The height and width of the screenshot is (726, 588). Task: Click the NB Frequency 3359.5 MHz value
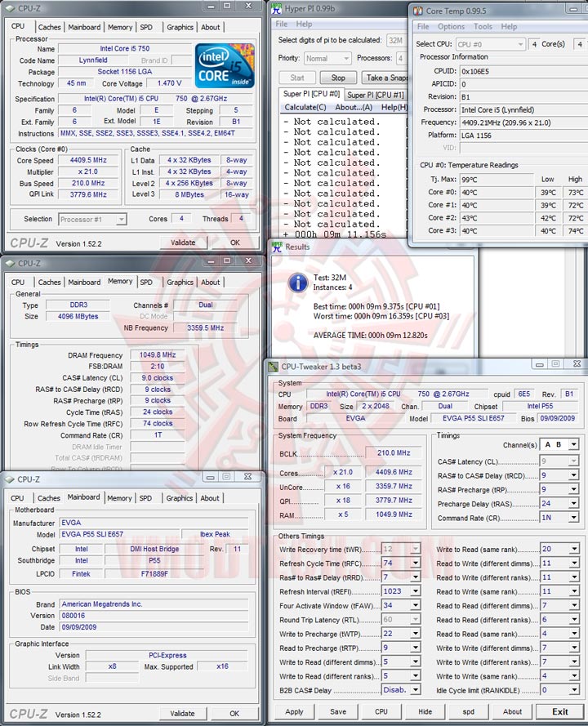point(205,327)
